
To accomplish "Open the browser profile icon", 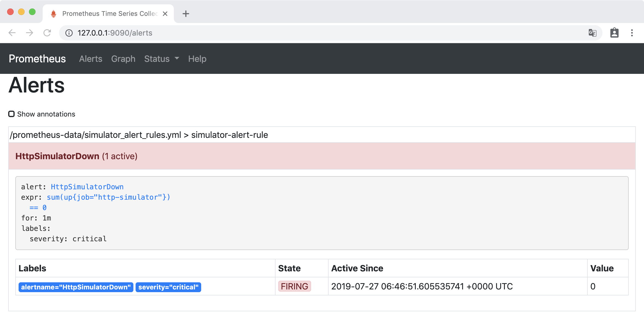I will (x=614, y=33).
